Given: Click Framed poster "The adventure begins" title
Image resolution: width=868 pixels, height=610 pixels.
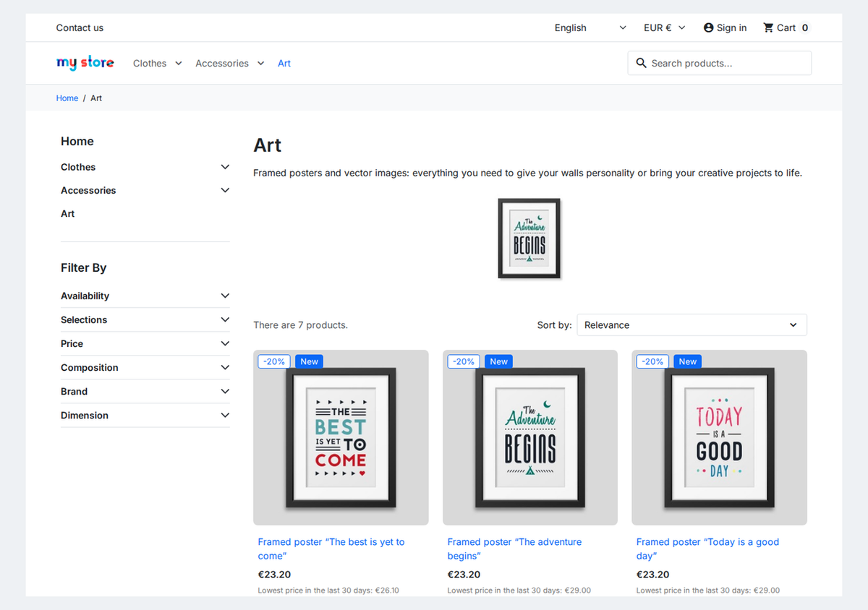Looking at the screenshot, I should tap(514, 549).
